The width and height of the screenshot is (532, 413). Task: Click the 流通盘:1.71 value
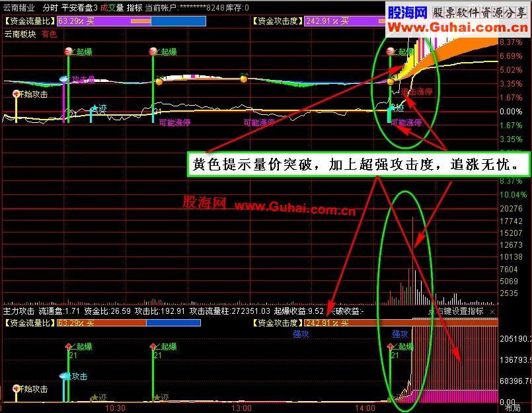(x=59, y=311)
